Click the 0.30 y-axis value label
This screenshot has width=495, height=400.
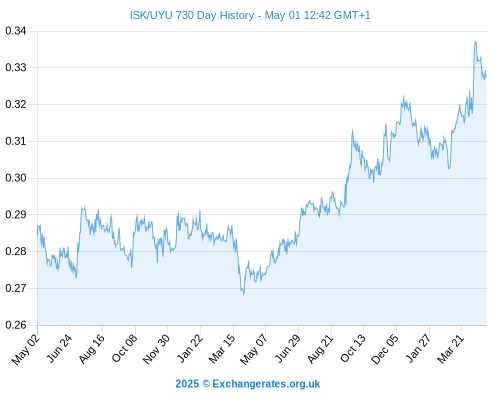pyautogui.click(x=15, y=178)
